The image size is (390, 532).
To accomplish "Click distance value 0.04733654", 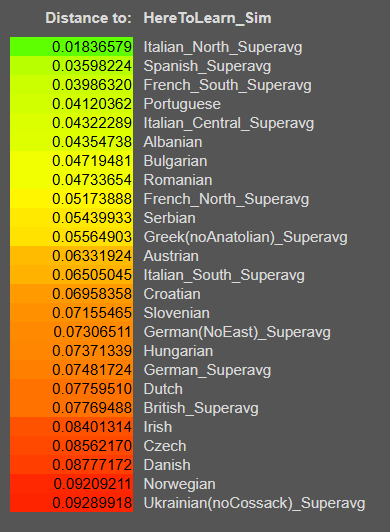I will (92, 180).
